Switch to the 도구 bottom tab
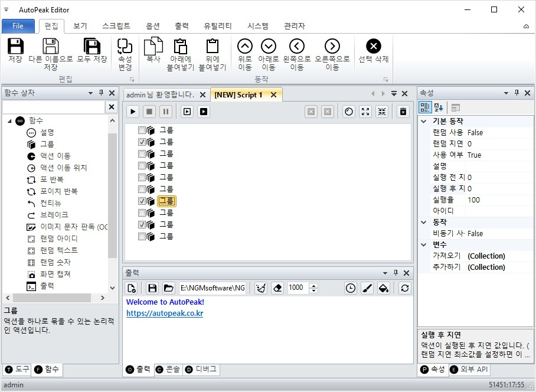This screenshot has height=392, width=536. pos(18,370)
